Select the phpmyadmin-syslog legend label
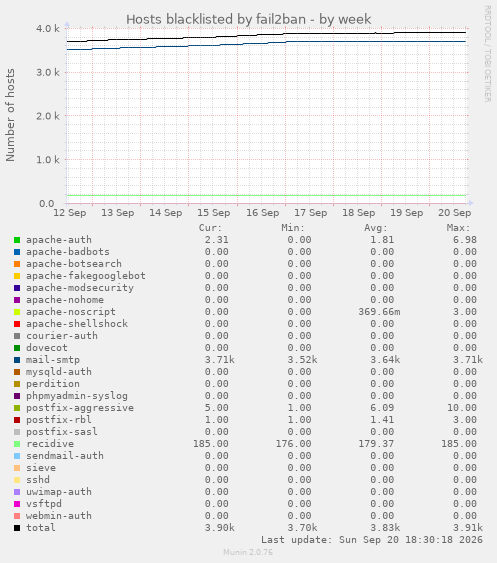 coord(77,396)
